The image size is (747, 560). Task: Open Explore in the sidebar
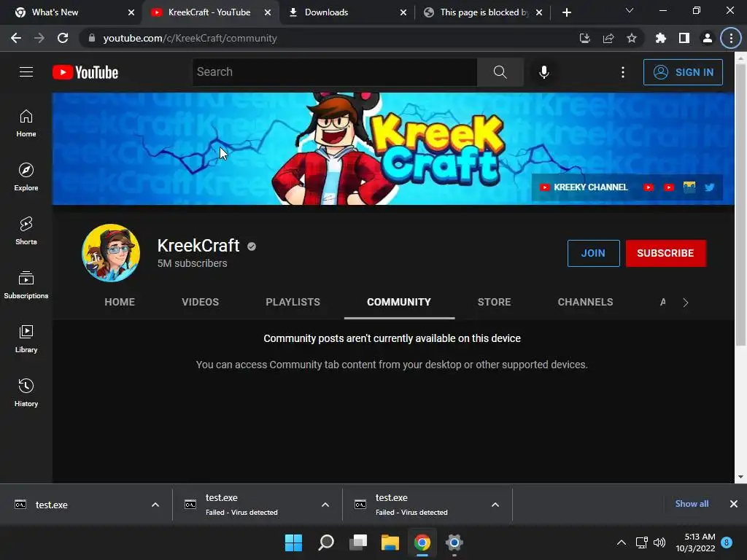26,177
